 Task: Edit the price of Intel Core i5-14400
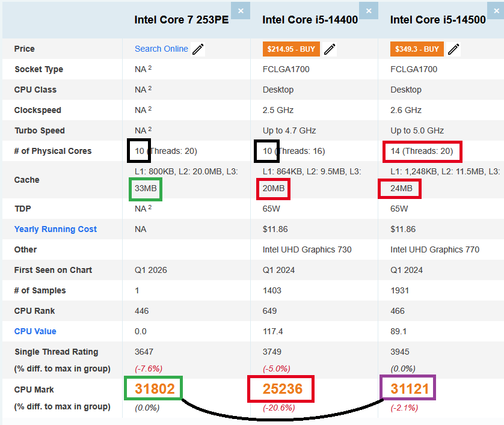click(x=330, y=49)
